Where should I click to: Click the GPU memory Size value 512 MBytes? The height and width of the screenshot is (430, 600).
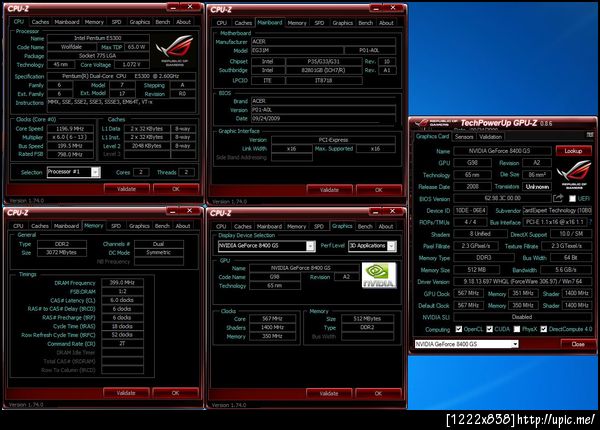point(367,319)
